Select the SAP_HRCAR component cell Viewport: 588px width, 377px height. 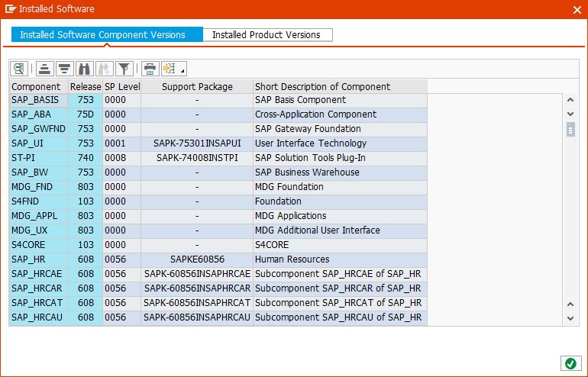pos(39,288)
